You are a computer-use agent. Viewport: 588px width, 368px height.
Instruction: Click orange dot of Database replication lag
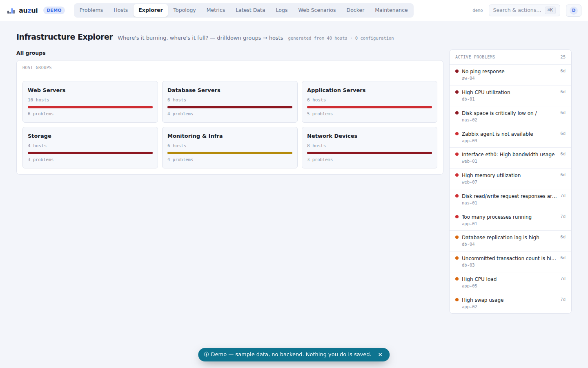tap(457, 237)
